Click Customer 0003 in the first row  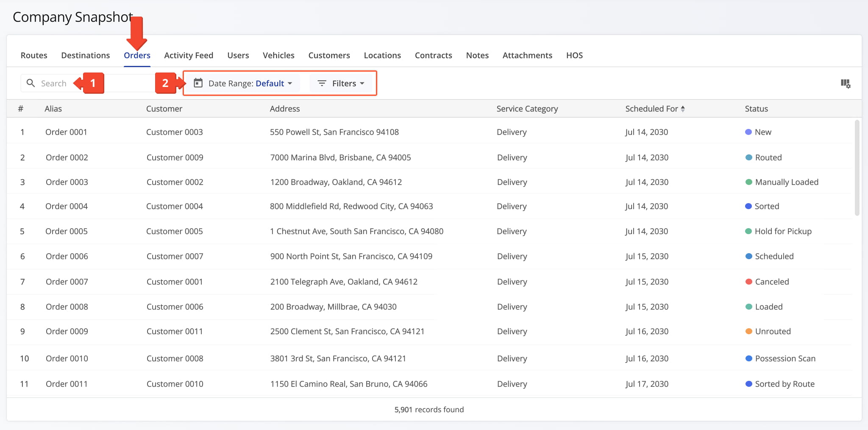[x=175, y=132]
